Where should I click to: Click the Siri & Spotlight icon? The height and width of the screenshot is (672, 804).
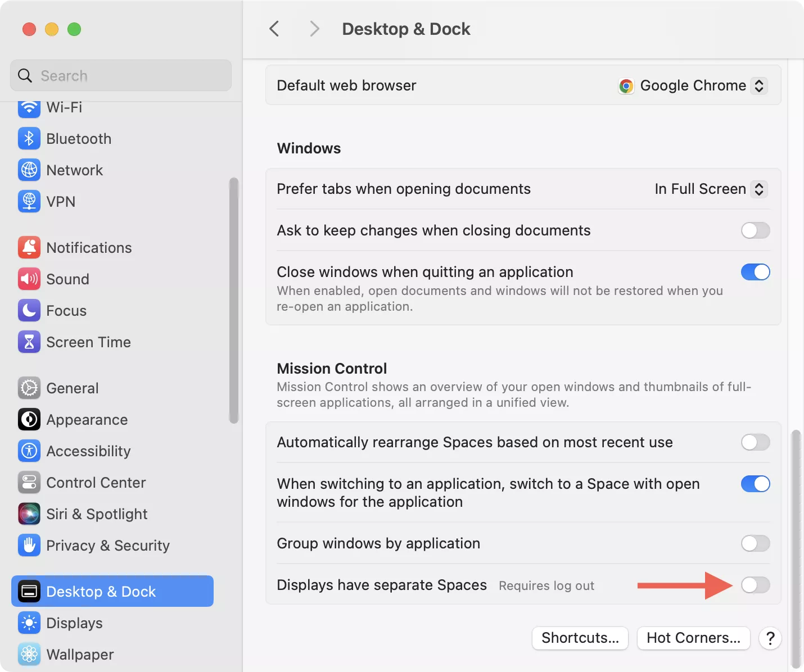click(x=29, y=514)
